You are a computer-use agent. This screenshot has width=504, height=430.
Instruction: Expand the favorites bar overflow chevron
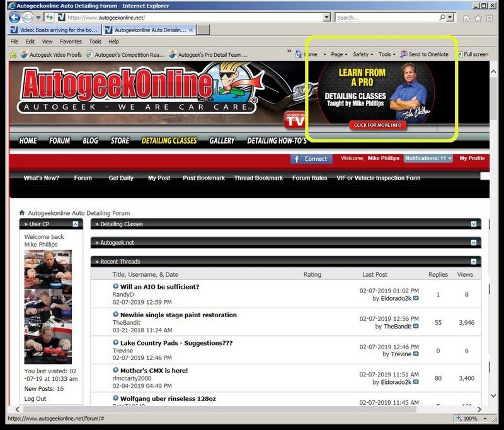click(289, 51)
